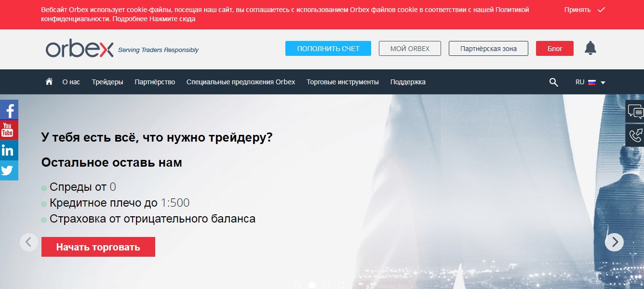Viewport: 644px width, 289px height.
Task: Open the Торговые инструменты menu
Action: click(x=342, y=82)
